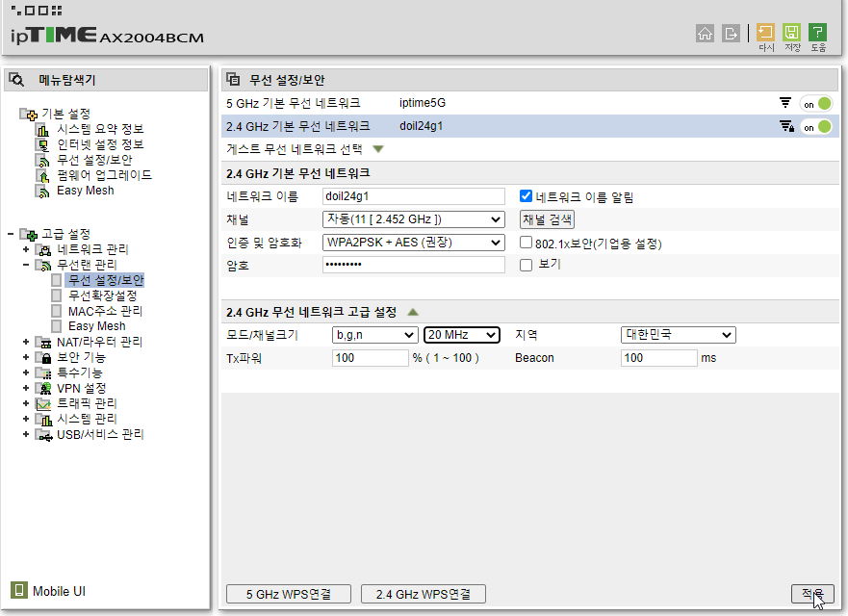Open the b,g,n mode dropdown

[x=374, y=335]
